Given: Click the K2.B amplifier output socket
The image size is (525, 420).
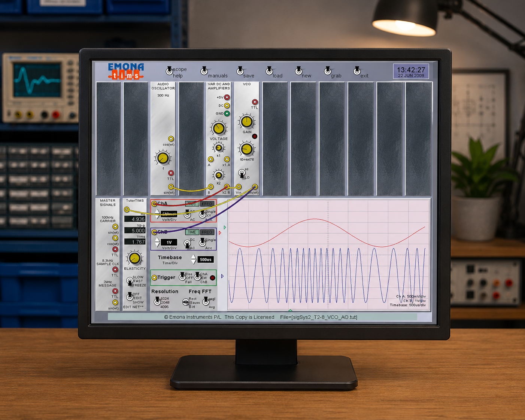Looking at the screenshot, I should click(227, 187).
